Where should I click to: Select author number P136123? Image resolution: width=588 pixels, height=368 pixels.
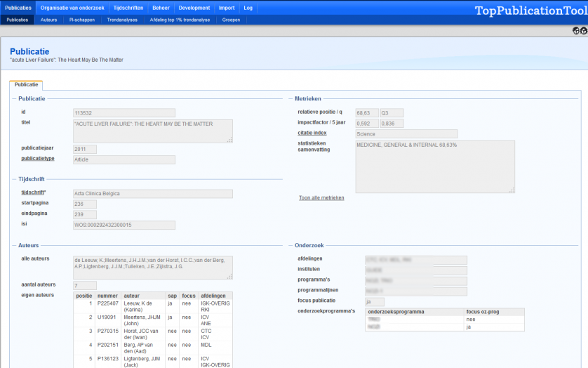point(108,359)
